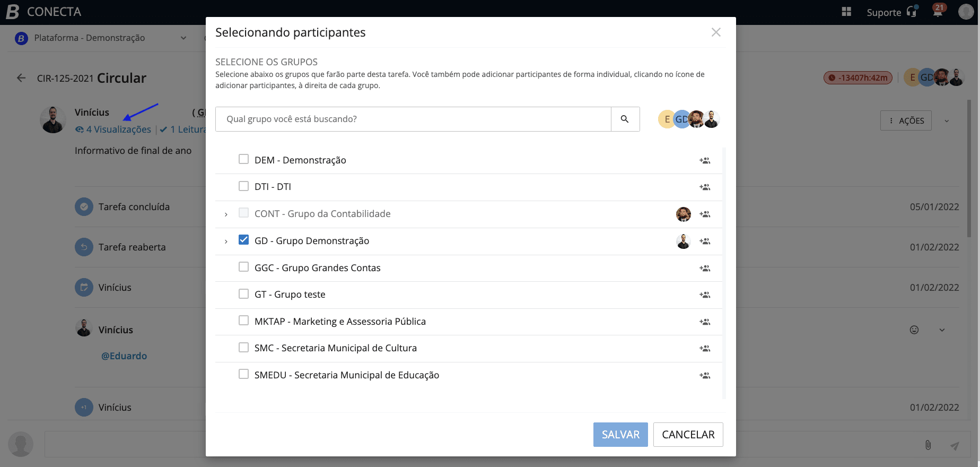The width and height of the screenshot is (980, 467).
Task: Click add-participant icon for DEM - Demonstração
Action: point(704,160)
